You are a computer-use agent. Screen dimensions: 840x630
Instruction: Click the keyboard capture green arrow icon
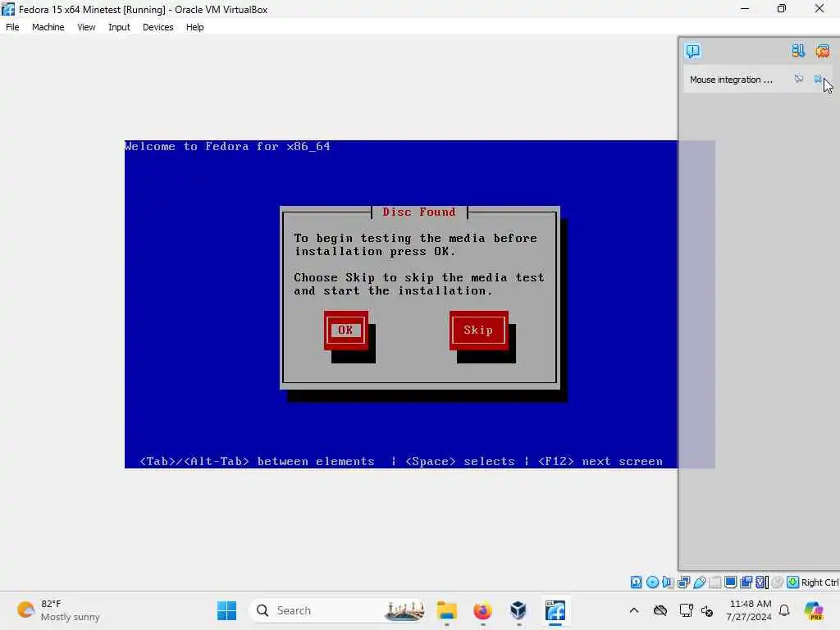point(793,582)
